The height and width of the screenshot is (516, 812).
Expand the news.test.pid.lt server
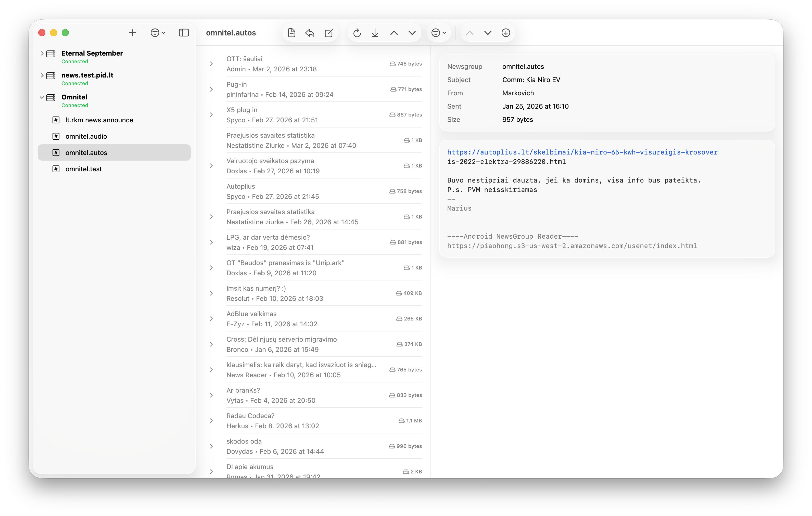pyautogui.click(x=42, y=75)
